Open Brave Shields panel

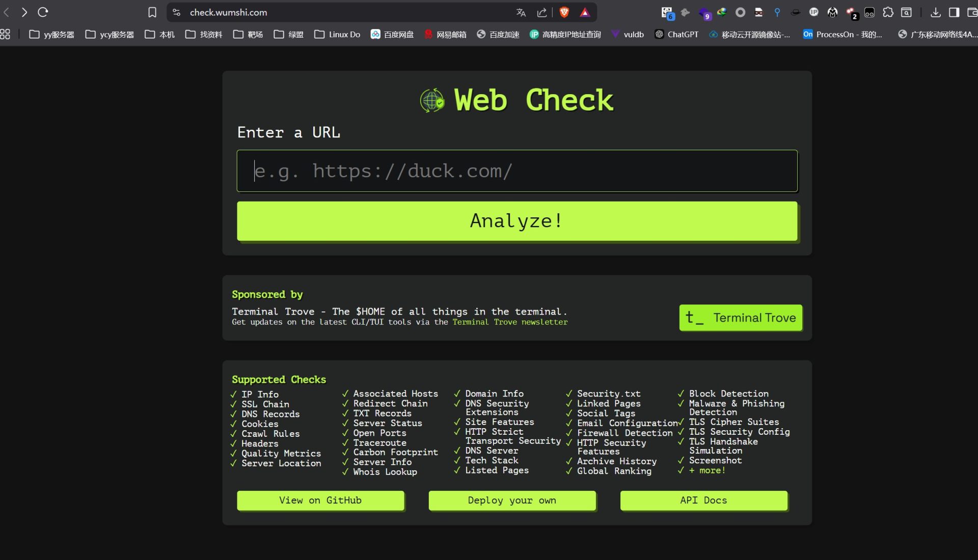564,12
